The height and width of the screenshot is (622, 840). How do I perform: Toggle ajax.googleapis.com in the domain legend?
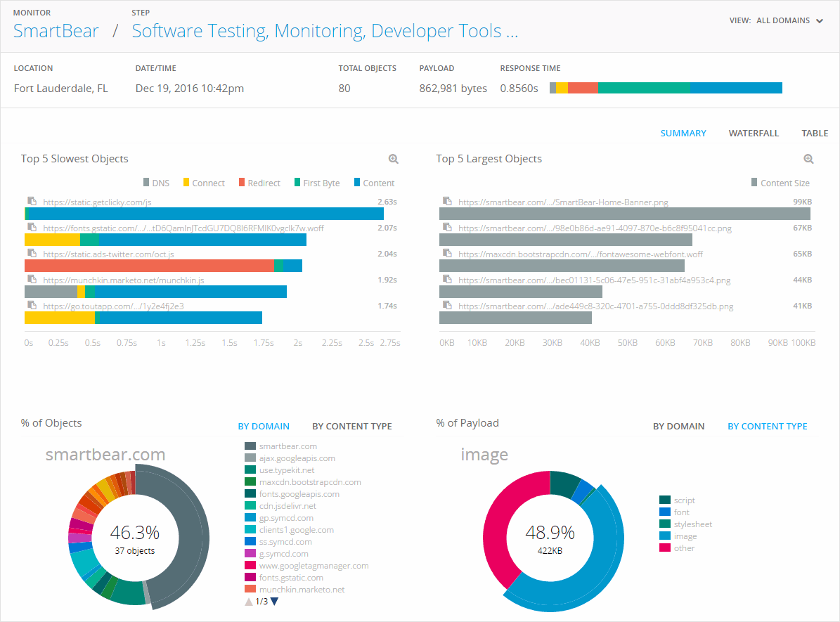click(x=290, y=458)
